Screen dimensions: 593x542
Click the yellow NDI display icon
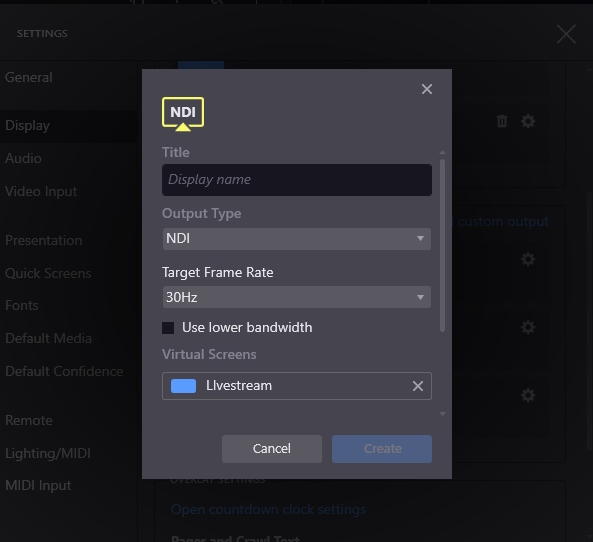(183, 114)
